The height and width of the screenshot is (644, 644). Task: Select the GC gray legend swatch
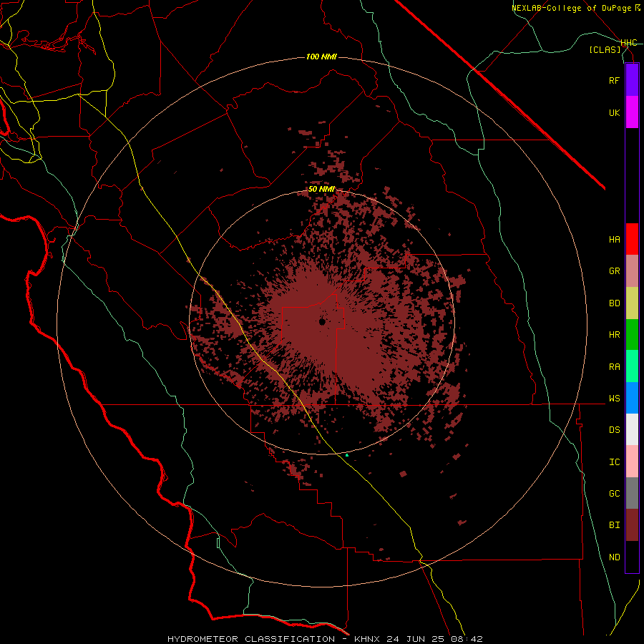tap(632, 493)
